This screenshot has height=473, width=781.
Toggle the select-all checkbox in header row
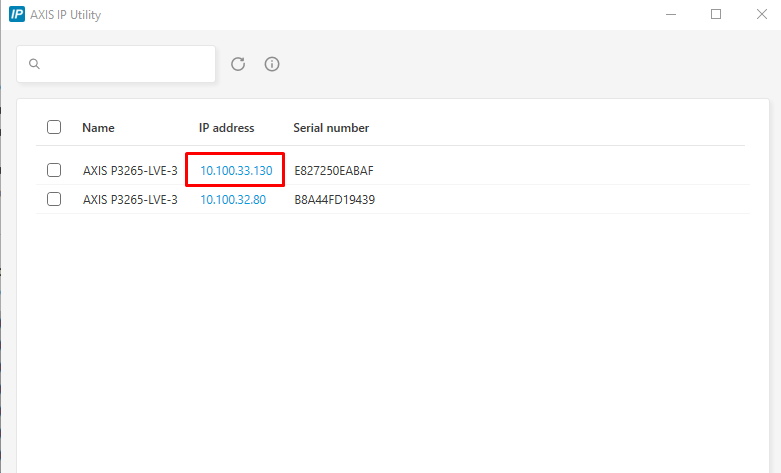(54, 127)
